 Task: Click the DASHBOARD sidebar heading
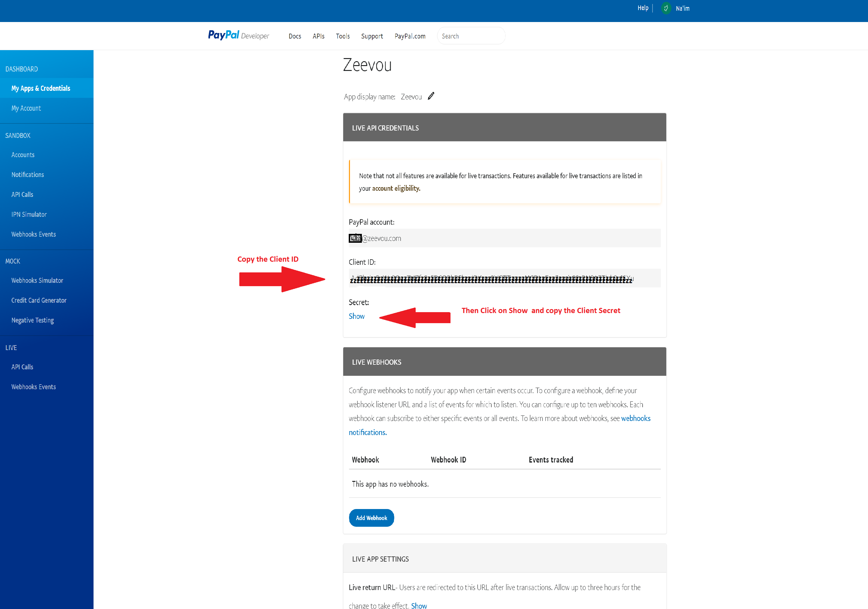pyautogui.click(x=22, y=69)
